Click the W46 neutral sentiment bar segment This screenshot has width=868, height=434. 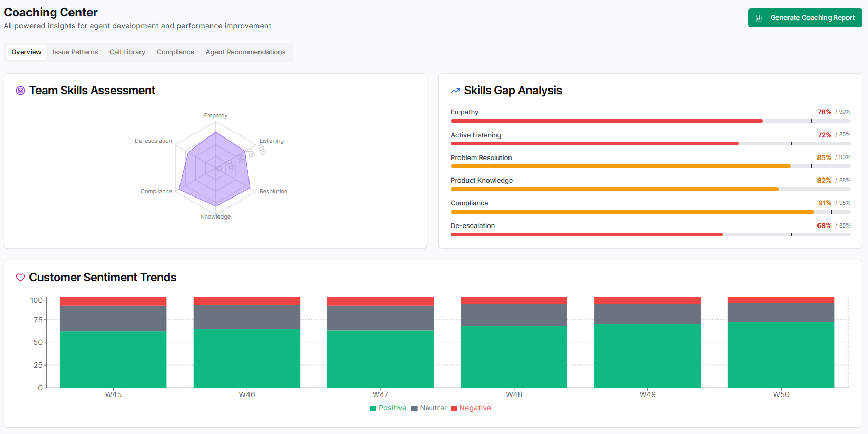pyautogui.click(x=247, y=317)
